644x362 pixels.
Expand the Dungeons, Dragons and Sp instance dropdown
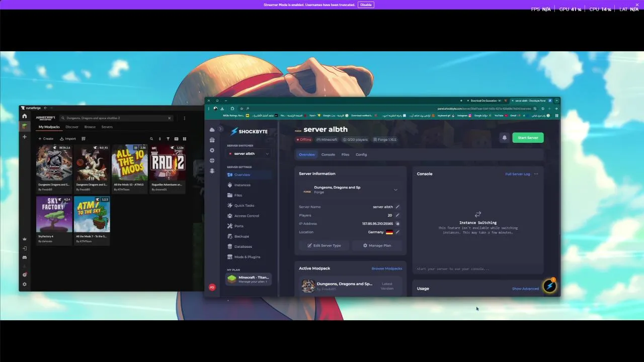(350, 190)
